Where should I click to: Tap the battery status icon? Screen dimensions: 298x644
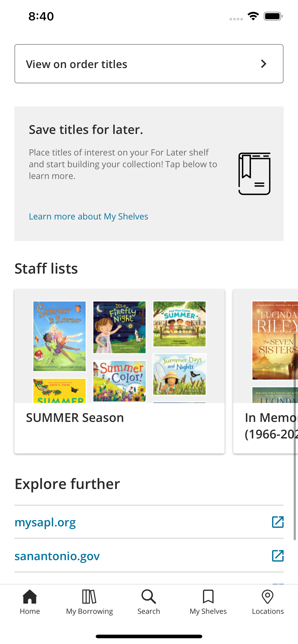coord(273,16)
